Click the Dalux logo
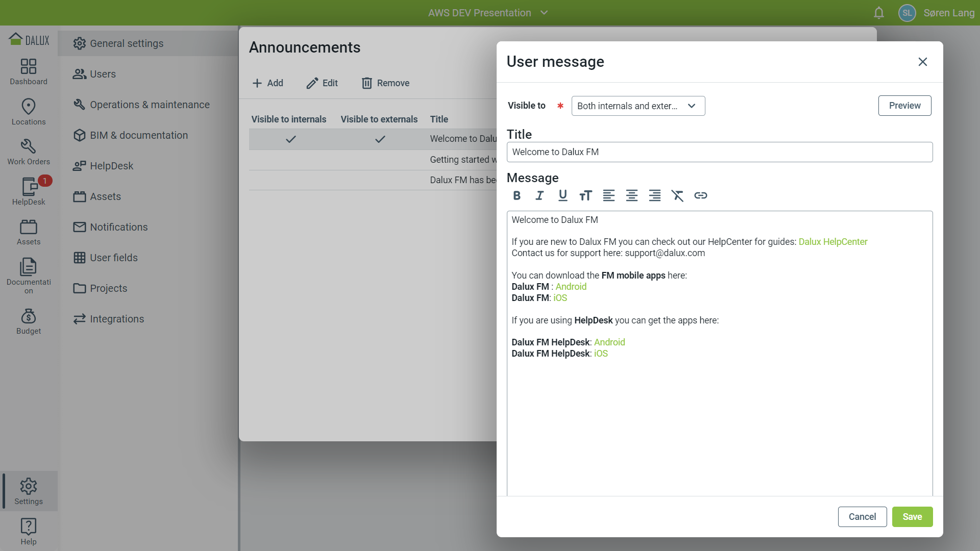The image size is (980, 551). 29,40
